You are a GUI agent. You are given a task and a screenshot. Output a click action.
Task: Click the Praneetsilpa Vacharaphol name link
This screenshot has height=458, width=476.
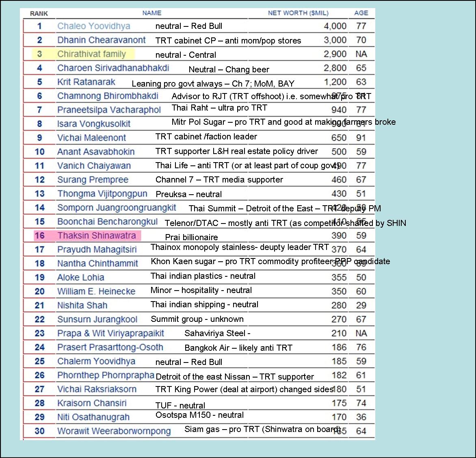pos(109,110)
